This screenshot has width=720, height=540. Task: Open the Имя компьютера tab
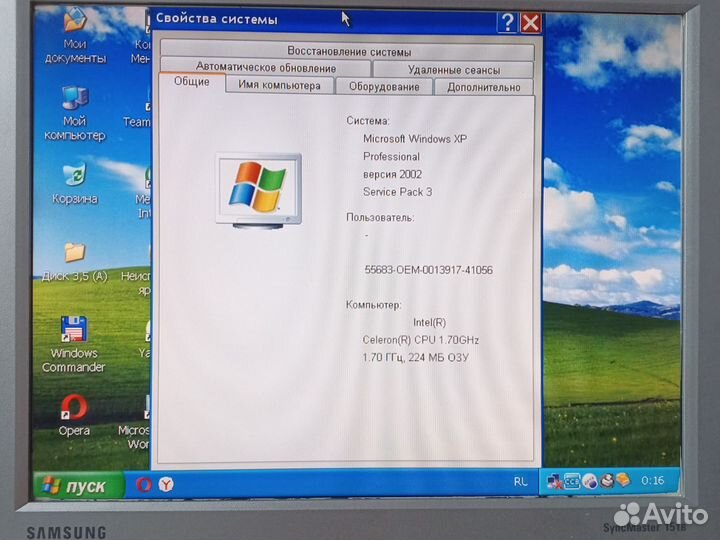pos(280,86)
